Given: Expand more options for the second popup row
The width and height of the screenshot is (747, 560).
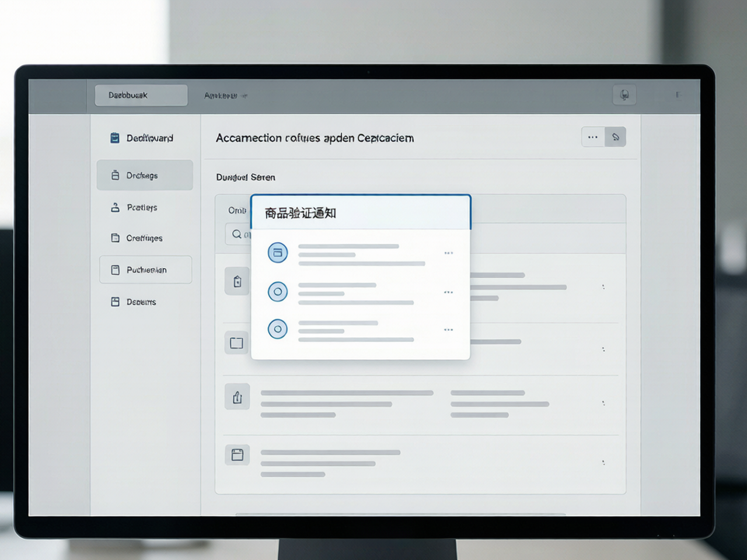Looking at the screenshot, I should click(x=448, y=292).
